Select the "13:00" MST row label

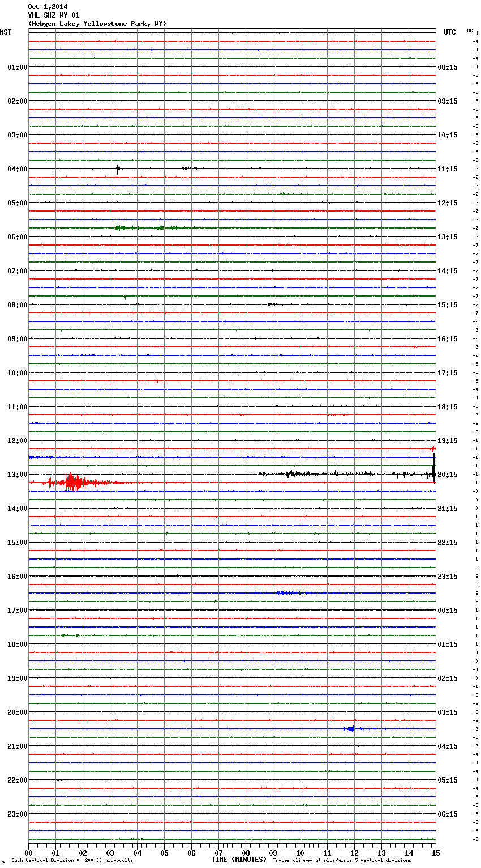(18, 475)
